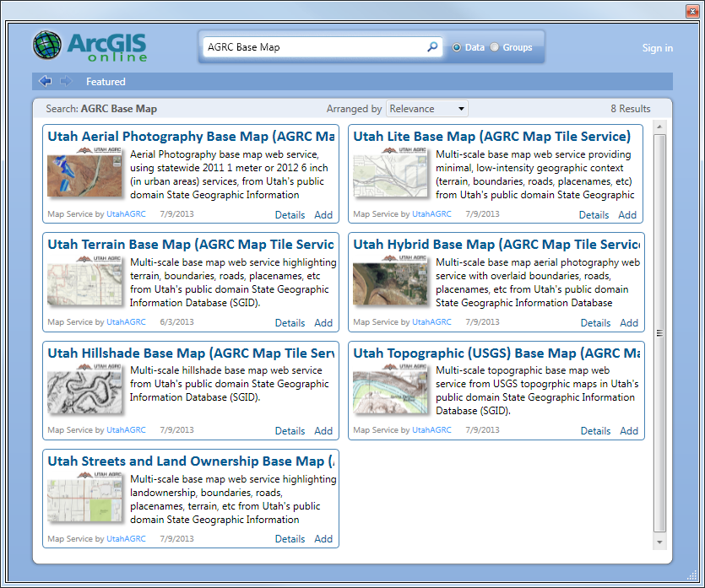
Task: Close the ArcGIS Online search window
Action: pos(692,11)
